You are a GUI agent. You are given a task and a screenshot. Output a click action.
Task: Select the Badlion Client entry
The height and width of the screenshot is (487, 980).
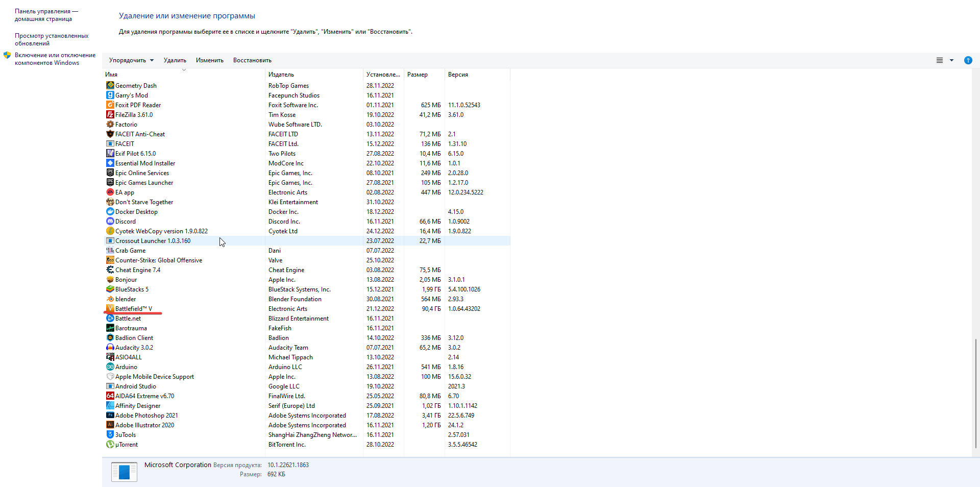(x=134, y=338)
